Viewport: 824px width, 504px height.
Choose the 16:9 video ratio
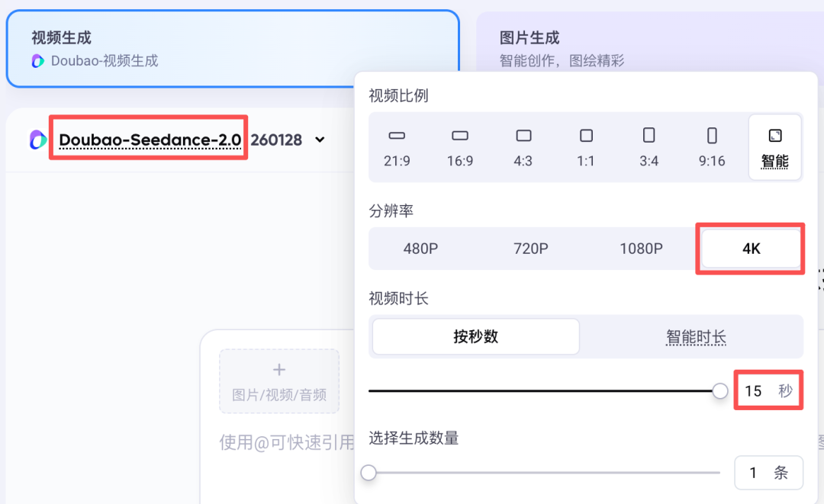click(460, 147)
